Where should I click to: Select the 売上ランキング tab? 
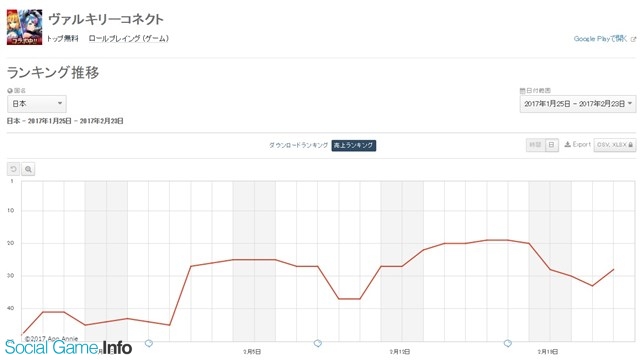click(x=353, y=145)
